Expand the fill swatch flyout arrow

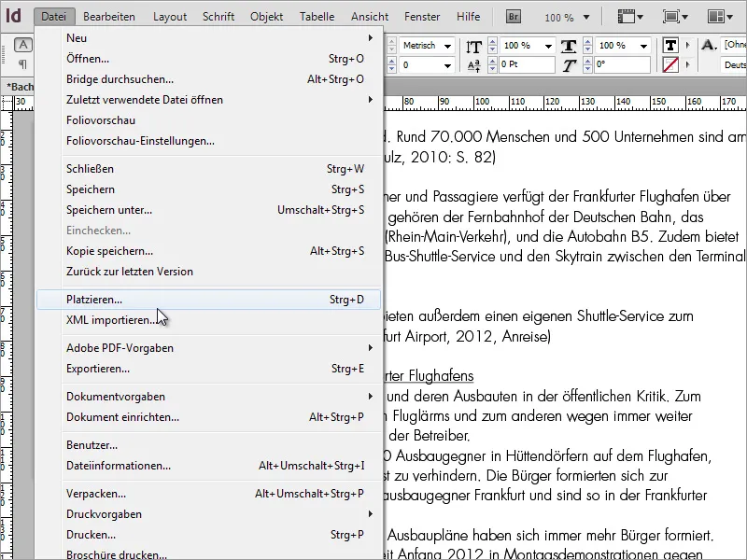[x=687, y=45]
